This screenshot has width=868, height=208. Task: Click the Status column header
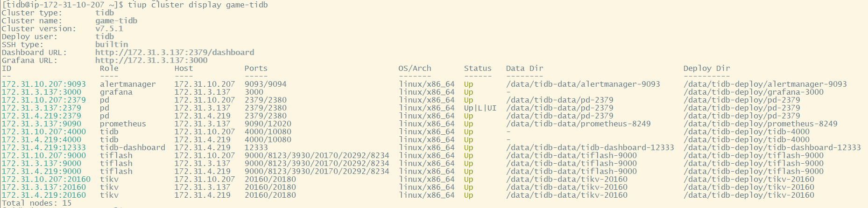[x=478, y=68]
